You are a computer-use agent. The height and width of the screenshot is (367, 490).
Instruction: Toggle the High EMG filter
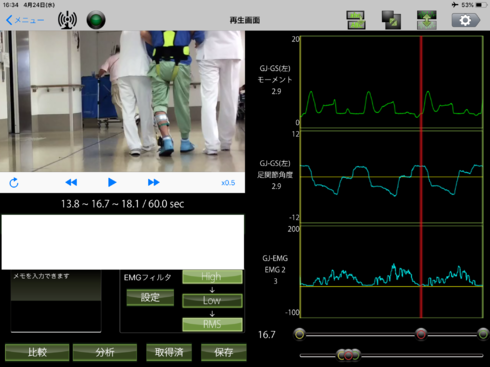pos(212,277)
